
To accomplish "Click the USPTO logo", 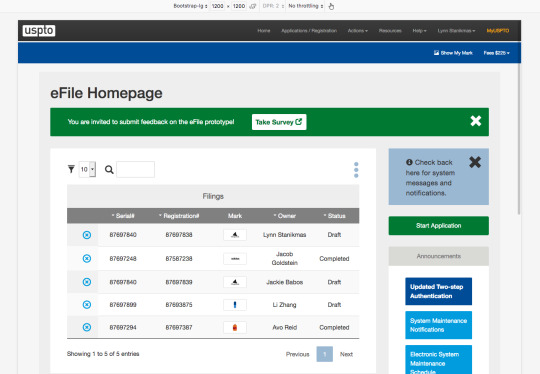I will pos(39,31).
